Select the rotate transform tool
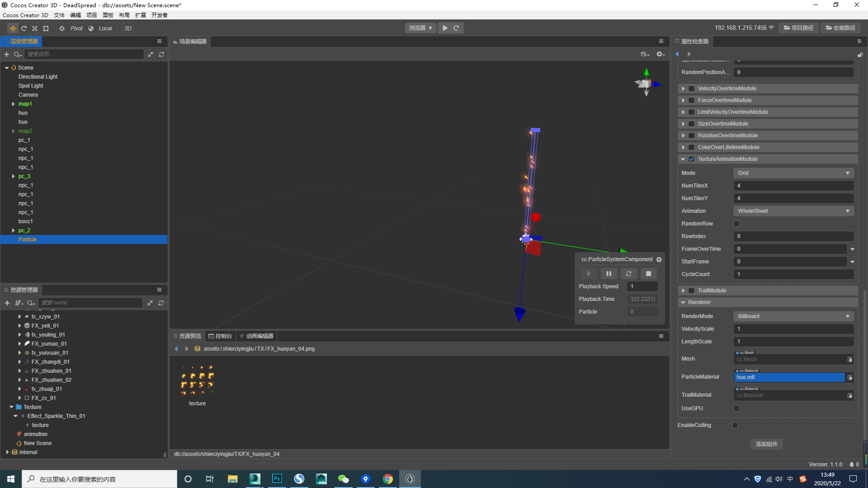 (x=24, y=28)
